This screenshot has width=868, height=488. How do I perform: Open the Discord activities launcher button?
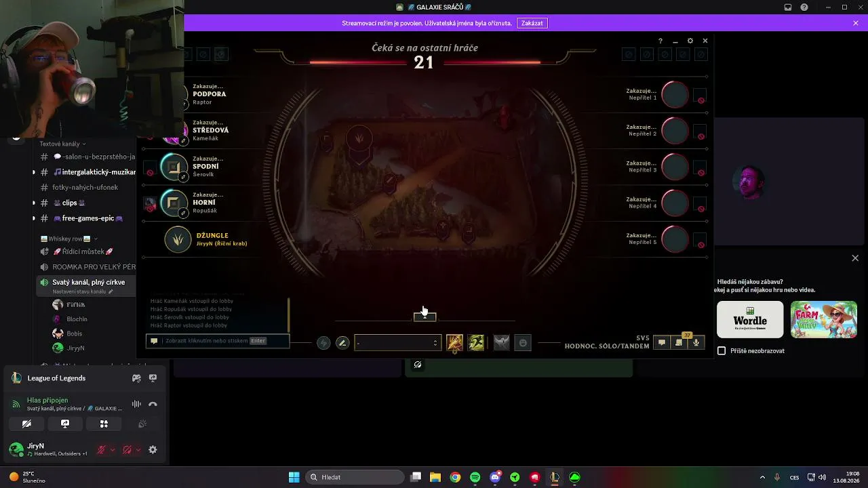tap(104, 424)
